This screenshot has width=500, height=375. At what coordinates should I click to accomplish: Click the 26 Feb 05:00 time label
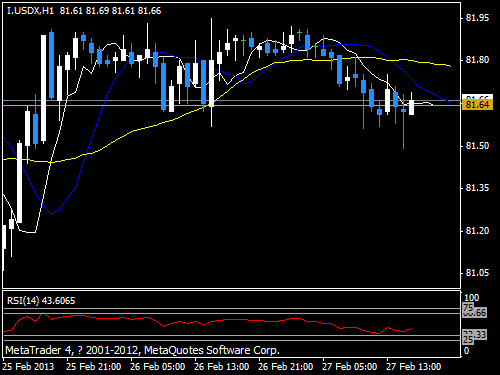pyautogui.click(x=158, y=367)
